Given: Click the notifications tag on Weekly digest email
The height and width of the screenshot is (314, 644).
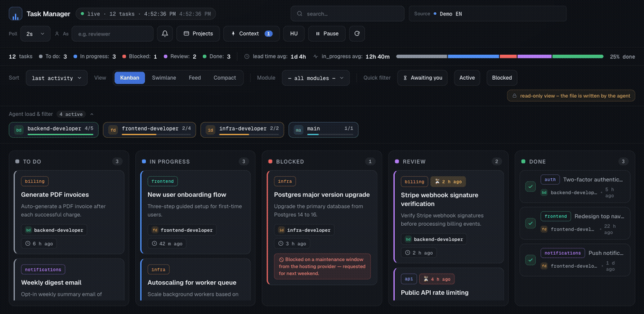Looking at the screenshot, I should point(43,270).
